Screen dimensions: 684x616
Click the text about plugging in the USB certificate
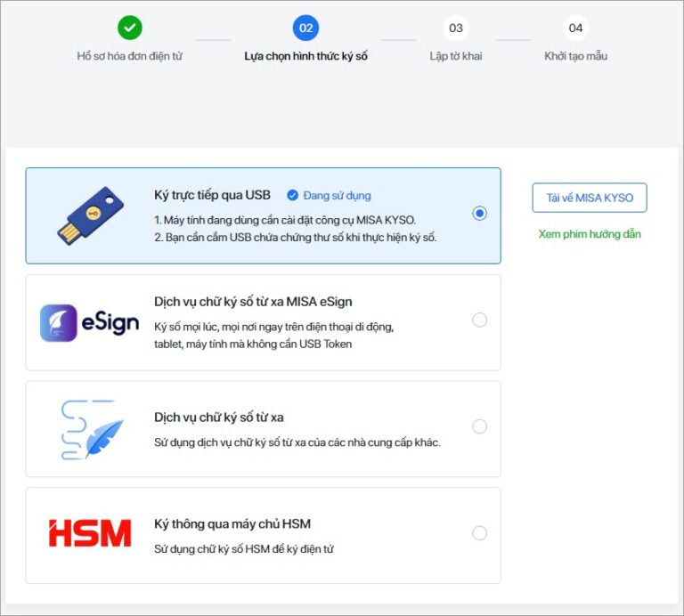click(x=296, y=238)
